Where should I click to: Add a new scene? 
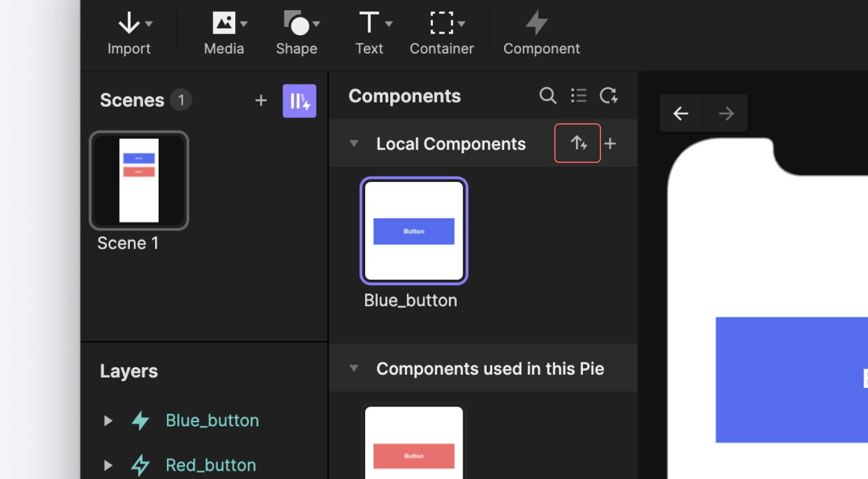point(261,101)
